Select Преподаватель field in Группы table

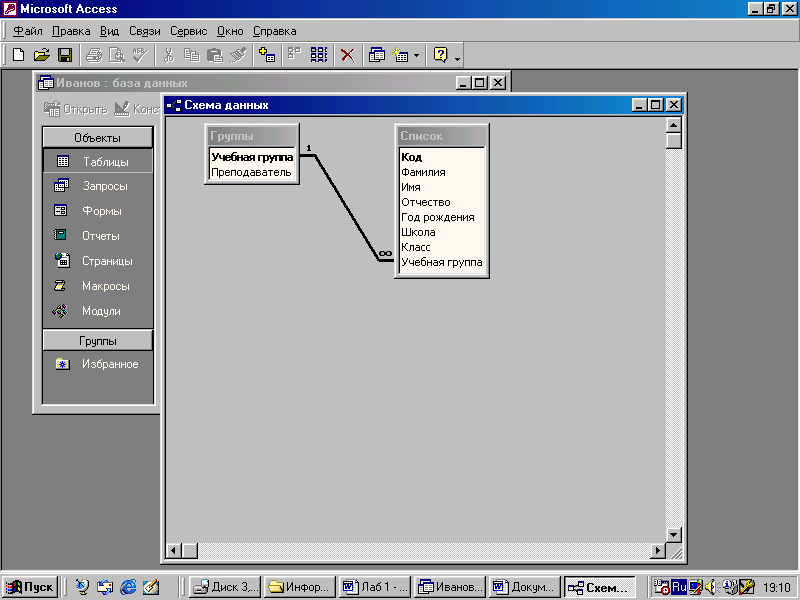252,172
